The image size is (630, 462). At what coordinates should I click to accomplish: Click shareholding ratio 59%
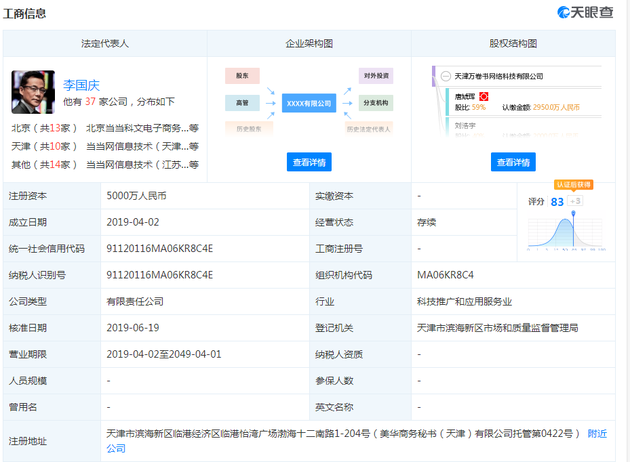(479, 107)
